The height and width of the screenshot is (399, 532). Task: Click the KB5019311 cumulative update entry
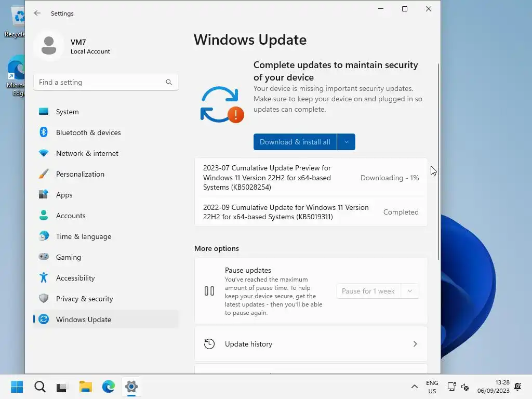pyautogui.click(x=311, y=212)
